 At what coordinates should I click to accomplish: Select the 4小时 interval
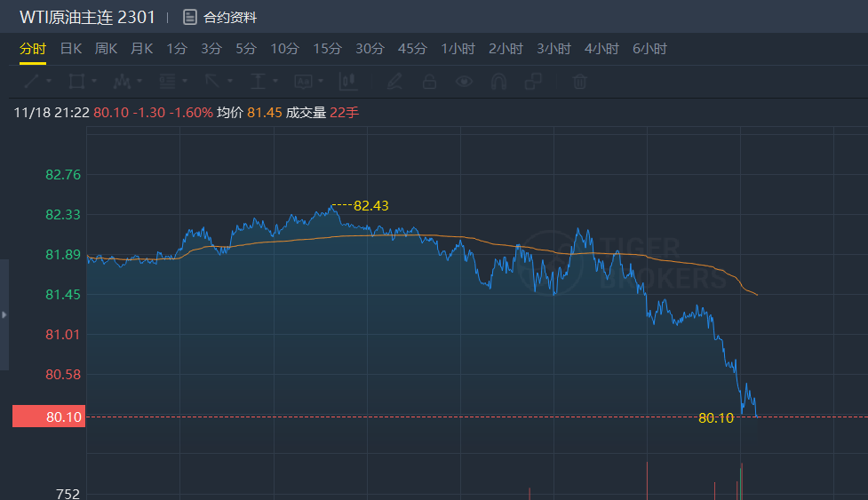pos(601,49)
